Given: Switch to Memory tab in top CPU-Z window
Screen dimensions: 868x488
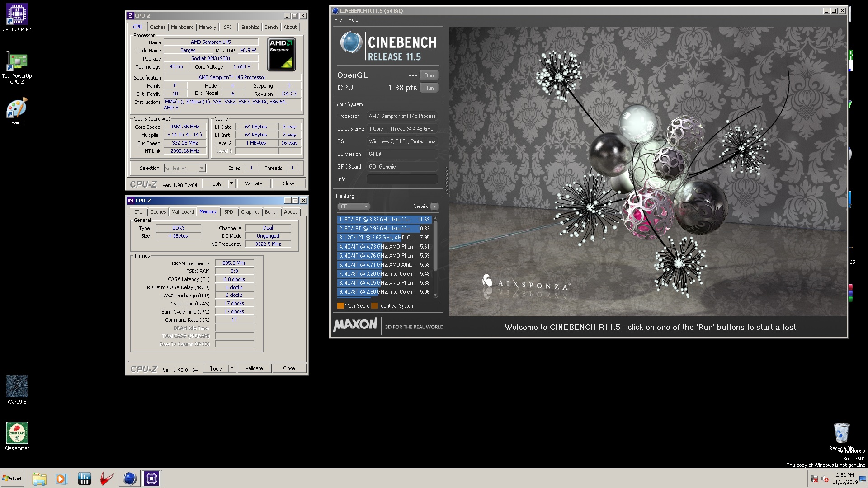Looking at the screenshot, I should (208, 27).
